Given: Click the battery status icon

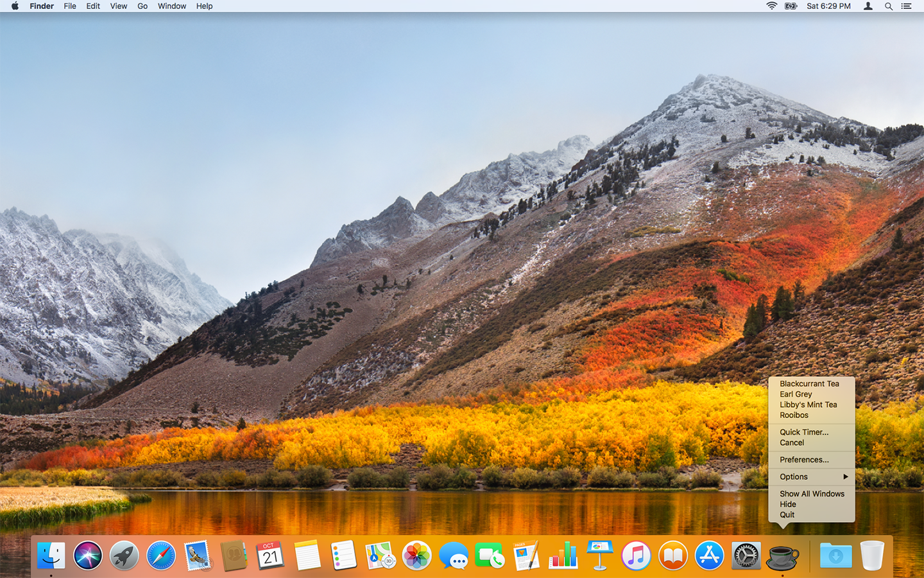Looking at the screenshot, I should [x=791, y=6].
